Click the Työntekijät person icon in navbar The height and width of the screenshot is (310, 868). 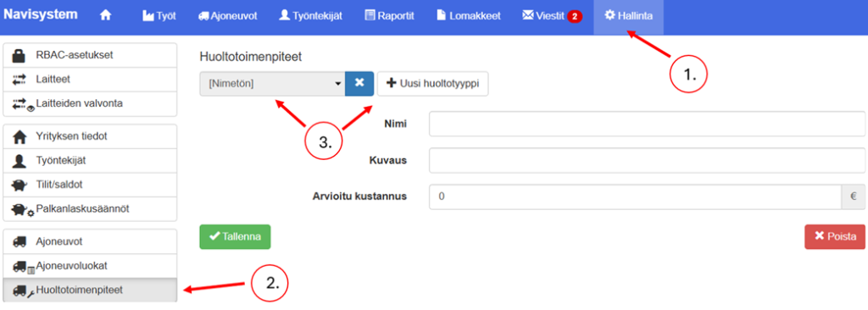pyautogui.click(x=285, y=15)
